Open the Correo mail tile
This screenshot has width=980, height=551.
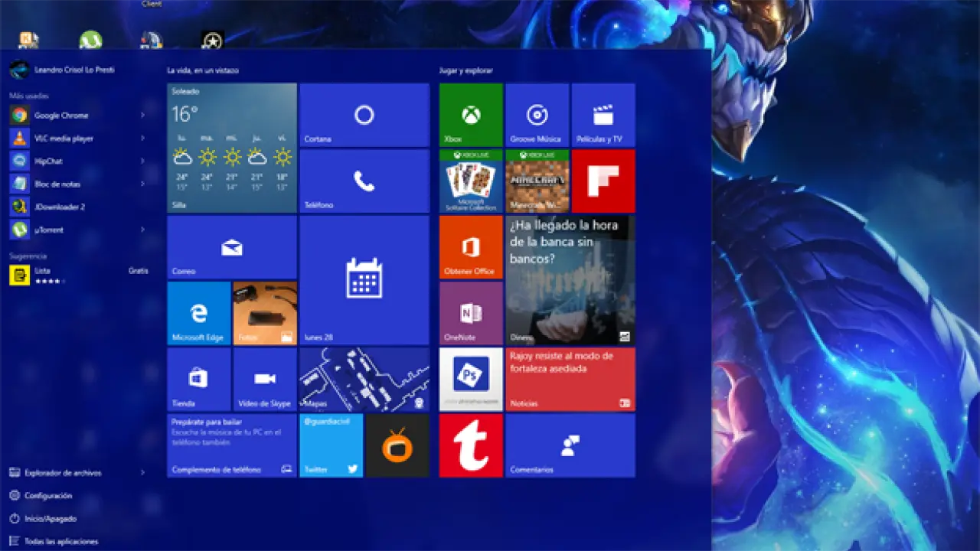pos(232,247)
